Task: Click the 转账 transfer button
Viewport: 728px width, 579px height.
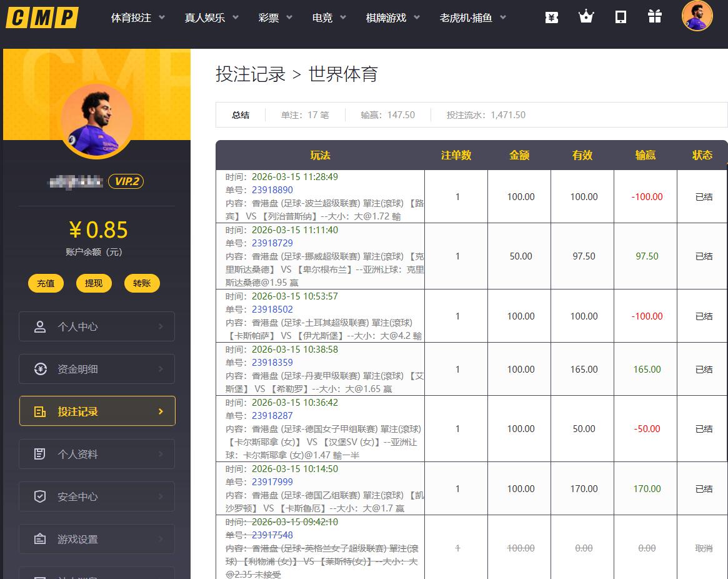Action: point(142,283)
